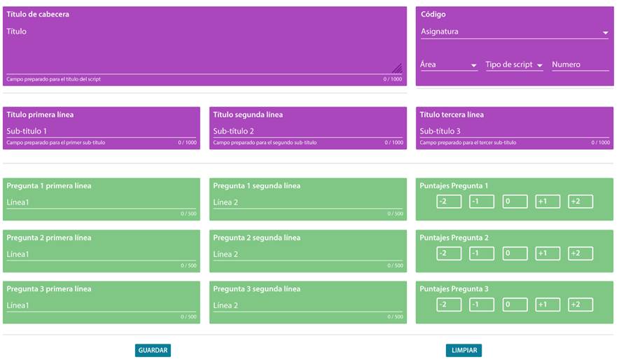Click the GUARDAR button
This screenshot has width=619, height=364.
click(x=153, y=350)
